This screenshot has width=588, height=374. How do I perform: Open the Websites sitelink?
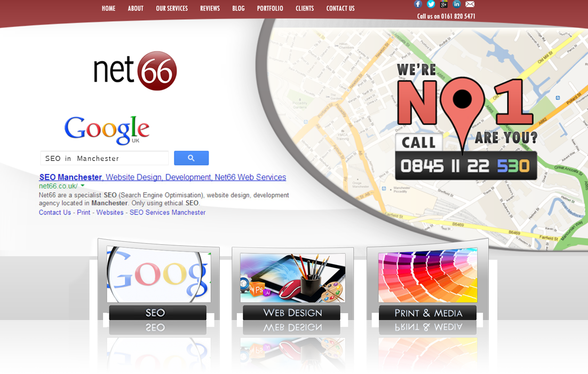click(x=110, y=213)
